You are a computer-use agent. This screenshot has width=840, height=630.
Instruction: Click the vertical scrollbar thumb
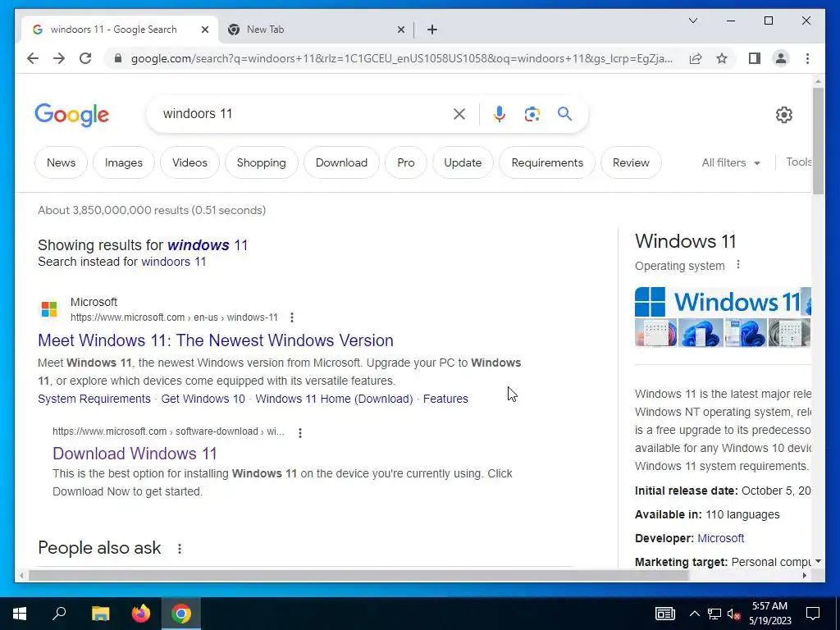[818, 140]
